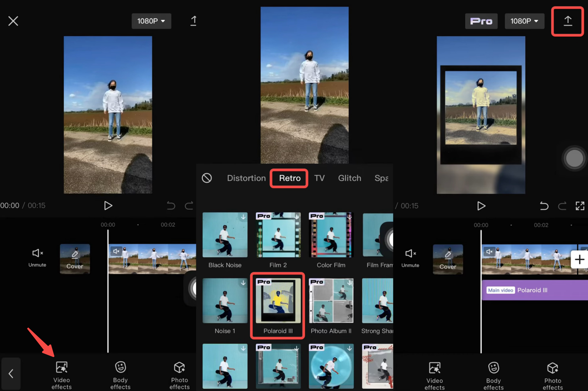Tap the Cover button

[75, 259]
